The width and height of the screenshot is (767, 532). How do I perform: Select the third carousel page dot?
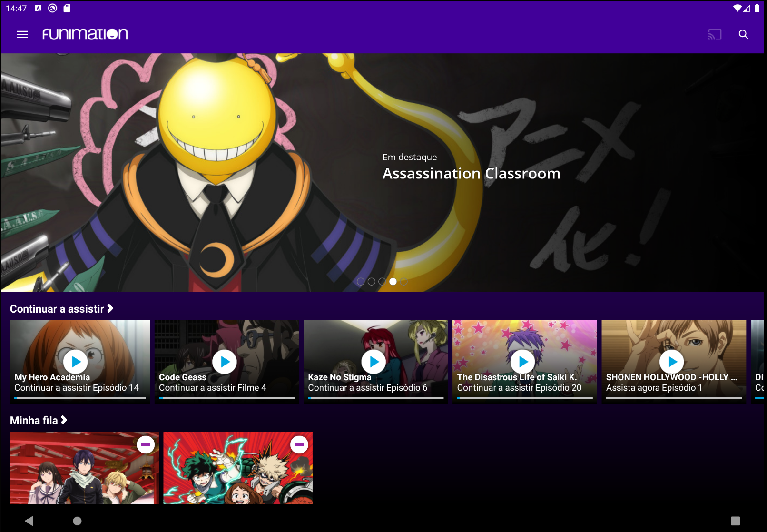point(382,282)
